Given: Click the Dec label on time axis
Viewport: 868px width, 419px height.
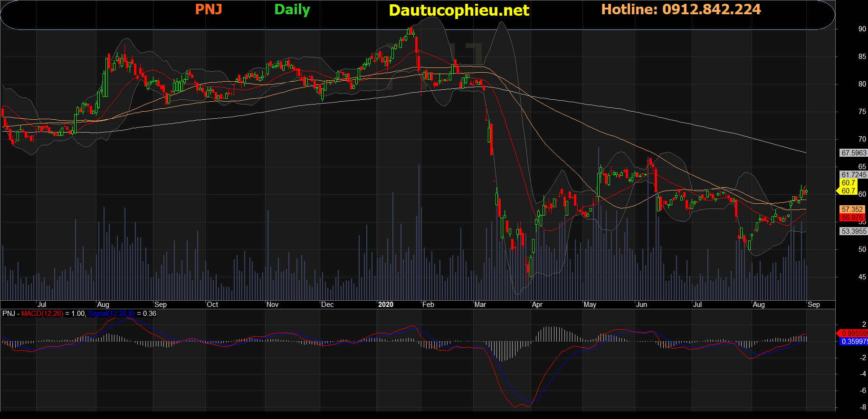Looking at the screenshot, I should point(327,305).
